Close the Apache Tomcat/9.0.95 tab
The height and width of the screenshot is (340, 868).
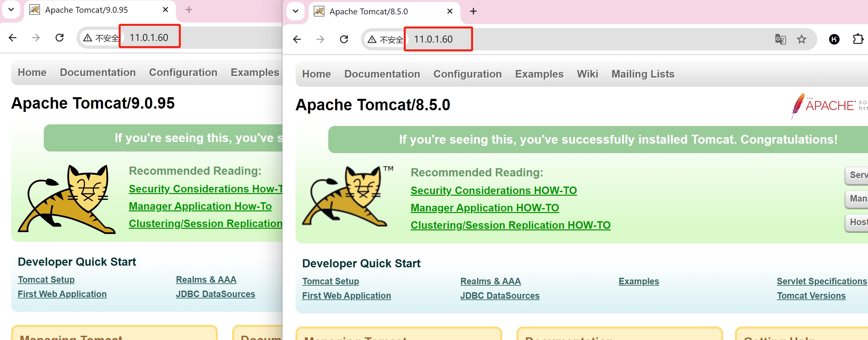[x=165, y=9]
